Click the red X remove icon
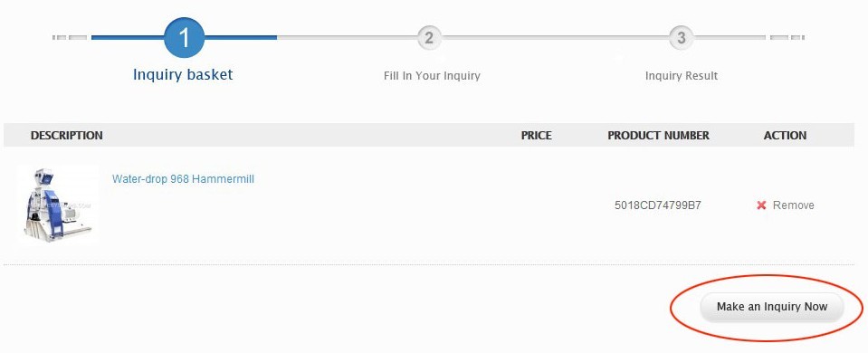The width and height of the screenshot is (868, 353). click(761, 205)
